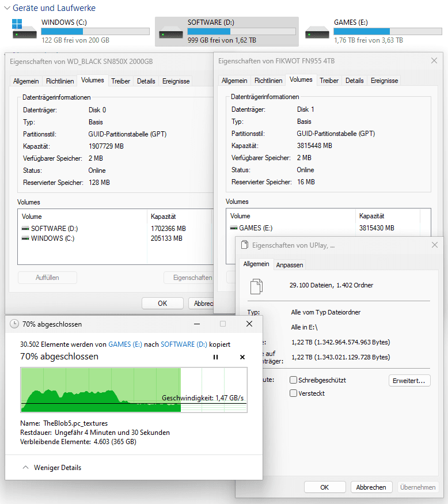Click the WINDOWS (C:) usage bar

click(95, 32)
